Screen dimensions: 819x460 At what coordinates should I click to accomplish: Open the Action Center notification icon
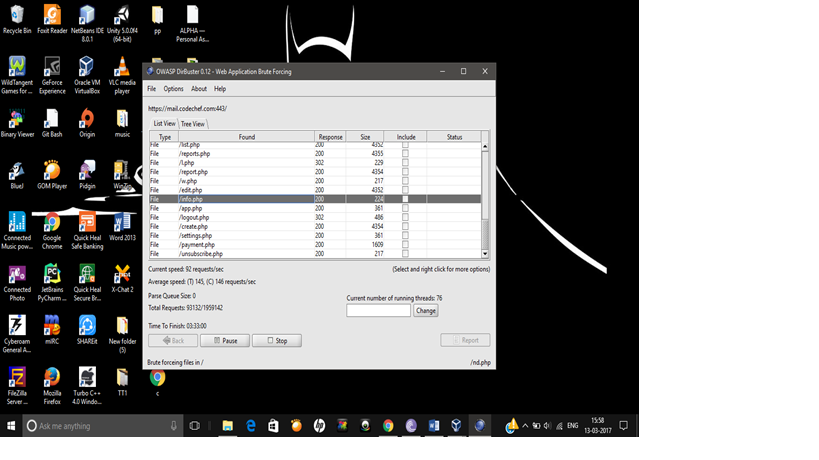[x=623, y=426]
